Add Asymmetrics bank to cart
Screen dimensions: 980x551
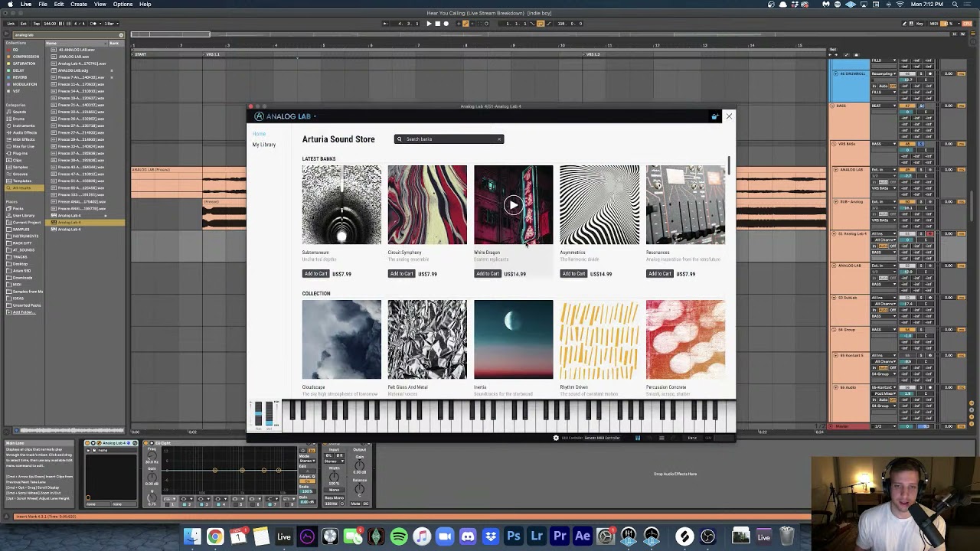[573, 274]
